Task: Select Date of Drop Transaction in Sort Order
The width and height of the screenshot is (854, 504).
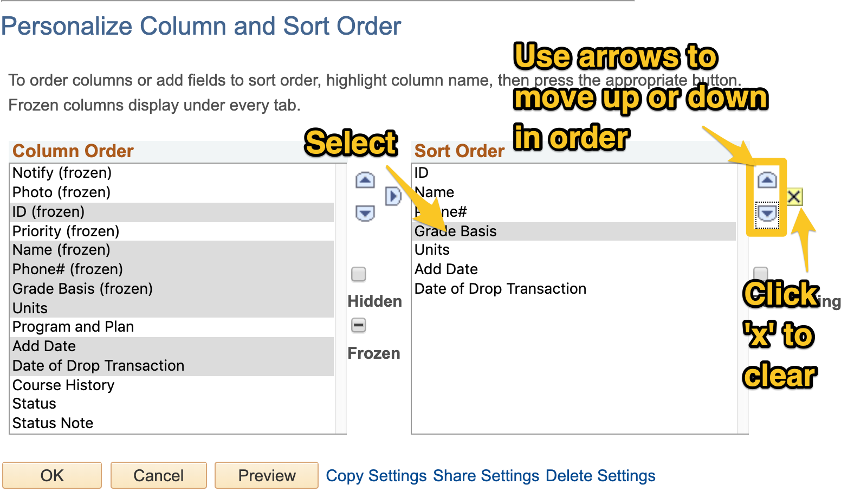Action: [x=500, y=289]
